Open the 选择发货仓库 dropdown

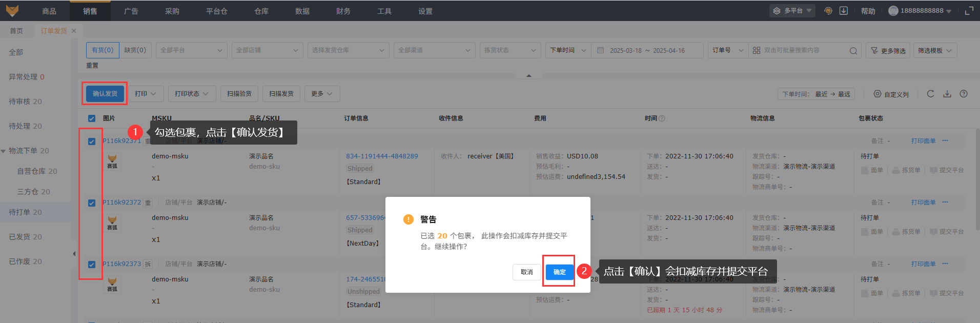[x=349, y=50]
